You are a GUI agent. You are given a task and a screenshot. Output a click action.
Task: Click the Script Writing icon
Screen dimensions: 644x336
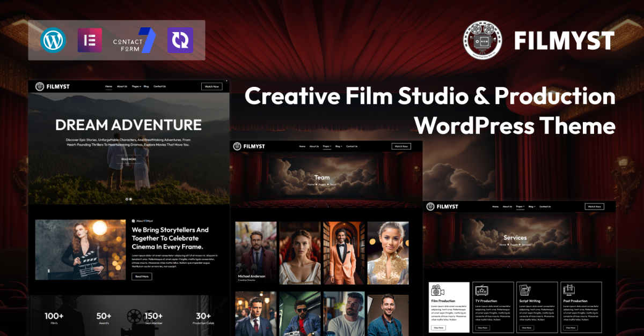click(524, 290)
